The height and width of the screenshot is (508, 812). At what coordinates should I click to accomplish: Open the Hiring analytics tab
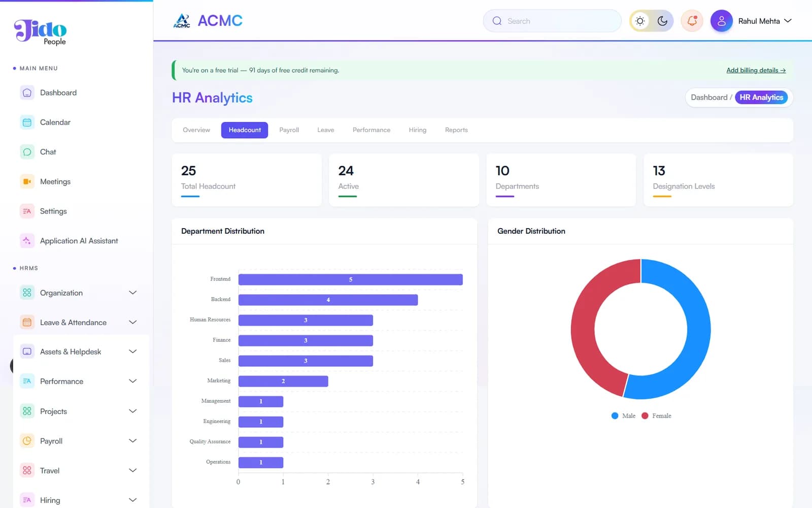(x=418, y=130)
